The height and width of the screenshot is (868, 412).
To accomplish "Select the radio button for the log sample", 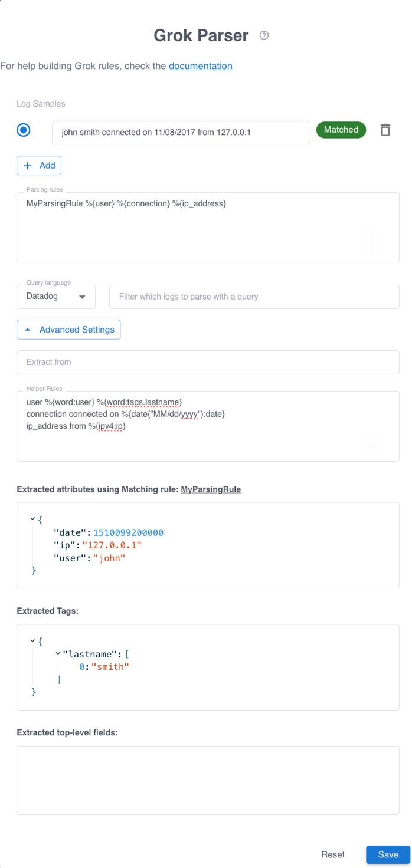I will [x=23, y=130].
